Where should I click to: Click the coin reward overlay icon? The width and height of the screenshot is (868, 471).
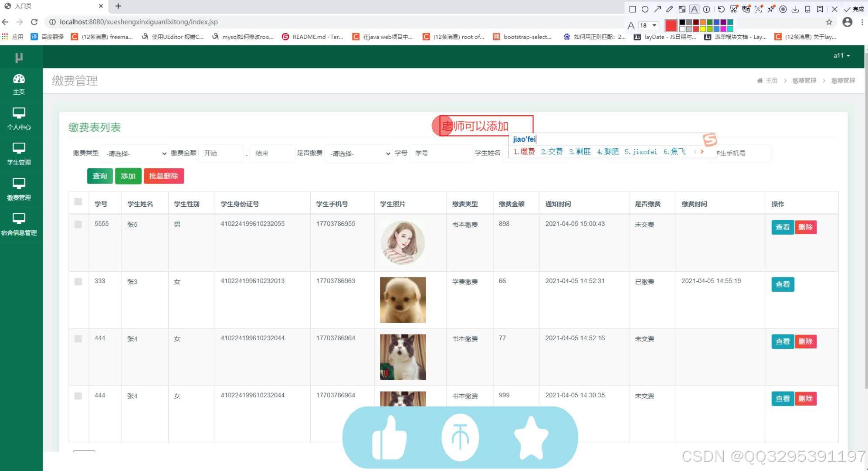460,437
